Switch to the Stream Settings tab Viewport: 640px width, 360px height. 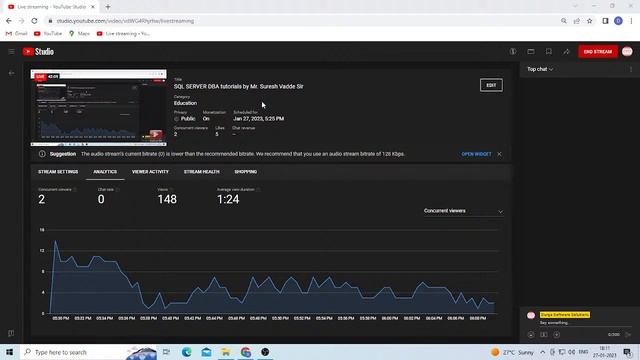[x=58, y=172]
